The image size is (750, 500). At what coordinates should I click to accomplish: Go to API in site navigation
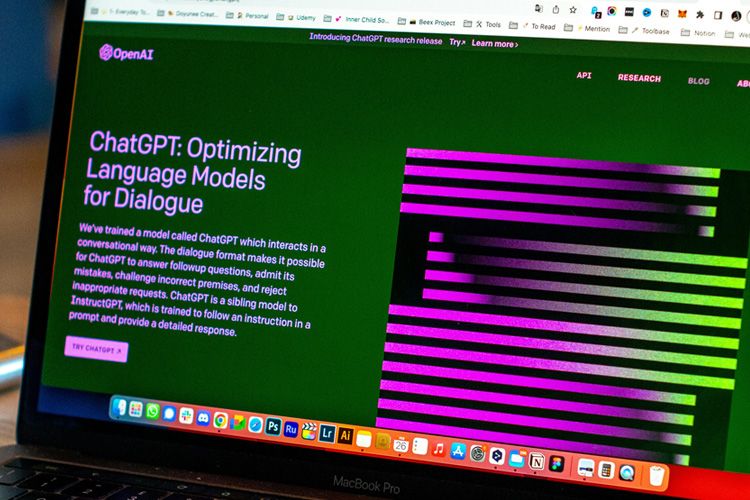click(x=584, y=75)
